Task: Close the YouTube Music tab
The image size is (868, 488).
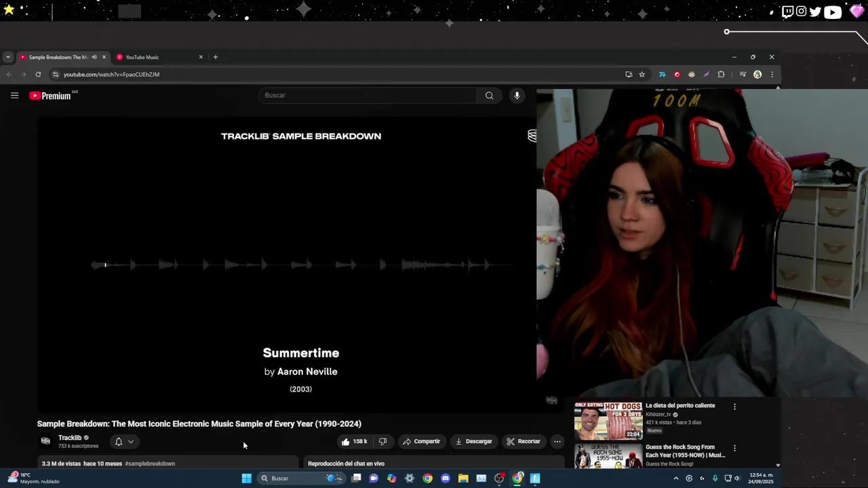Action: click(x=201, y=57)
